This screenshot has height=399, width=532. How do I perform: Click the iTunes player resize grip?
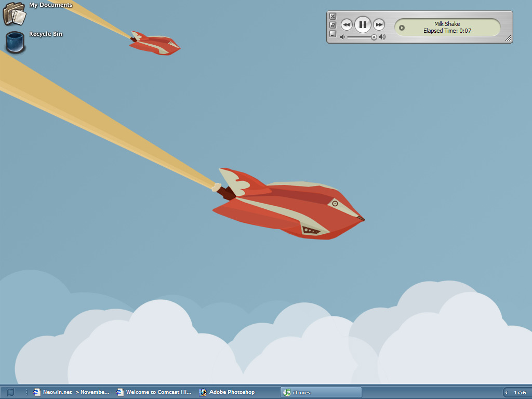coord(508,38)
